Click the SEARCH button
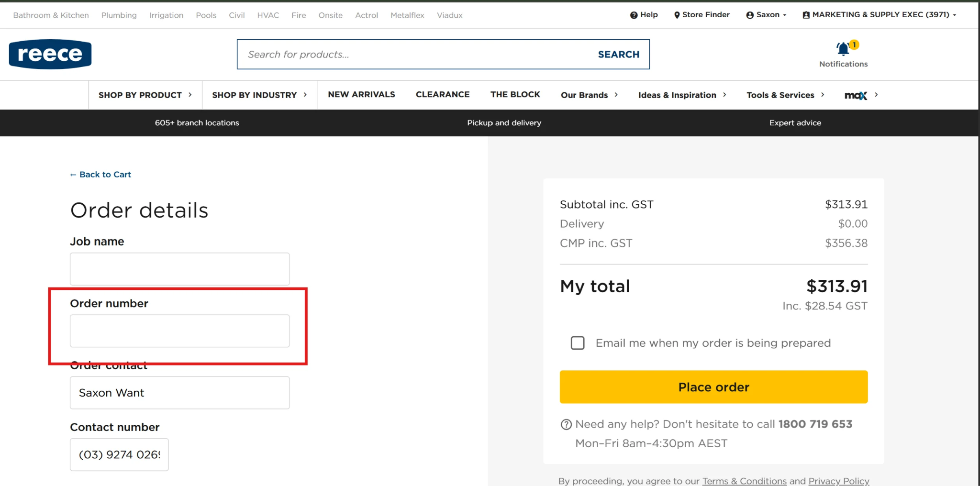 coord(618,55)
